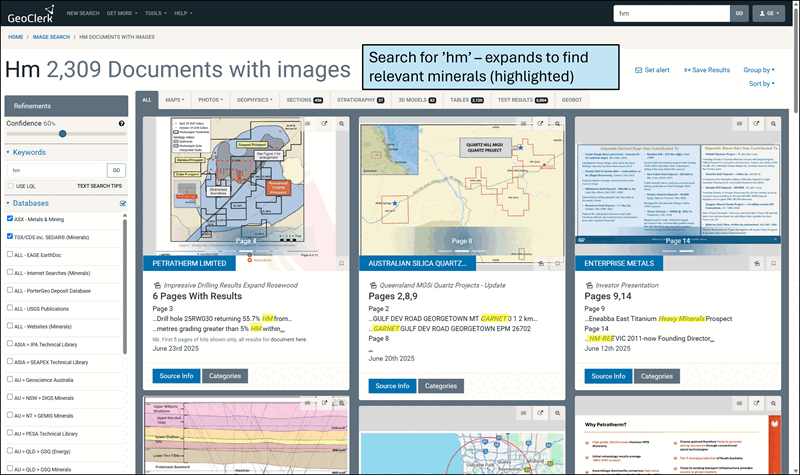Bookmark the Petratherm Limited result
The height and width of the screenshot is (475, 800).
coord(341,264)
